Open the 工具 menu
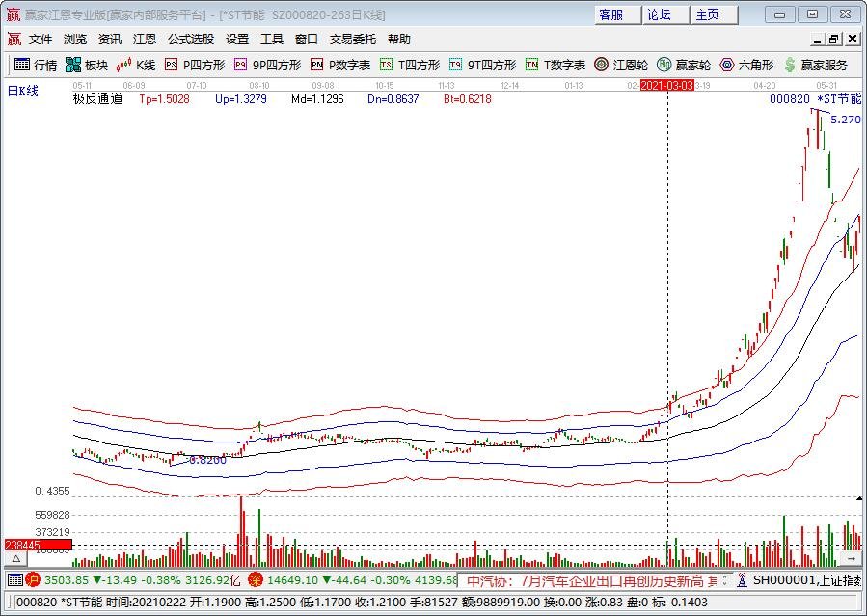 point(272,40)
